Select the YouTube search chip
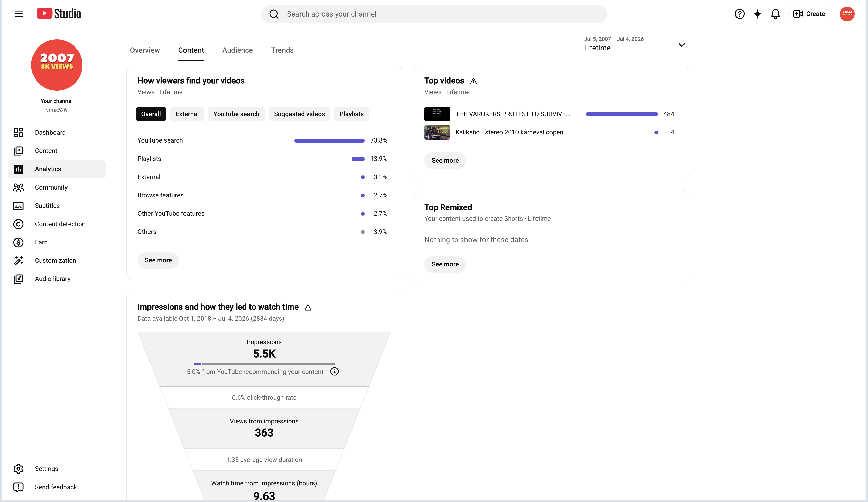The image size is (868, 502). tap(236, 114)
